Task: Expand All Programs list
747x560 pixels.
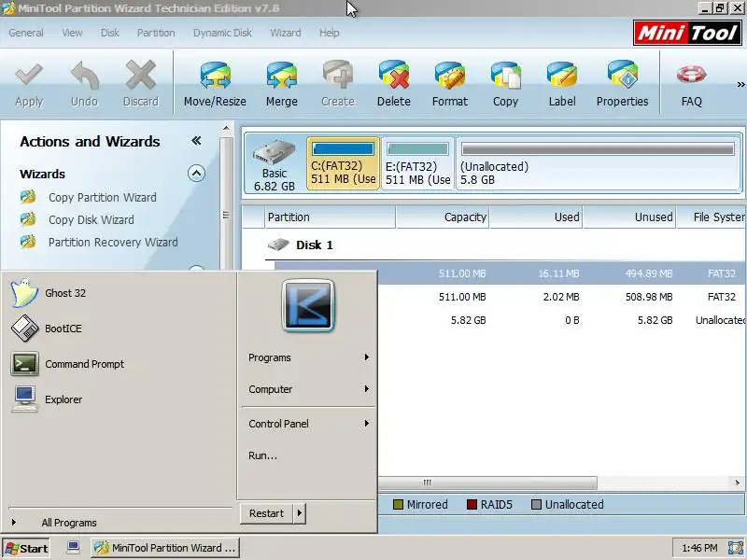Action: tap(68, 523)
